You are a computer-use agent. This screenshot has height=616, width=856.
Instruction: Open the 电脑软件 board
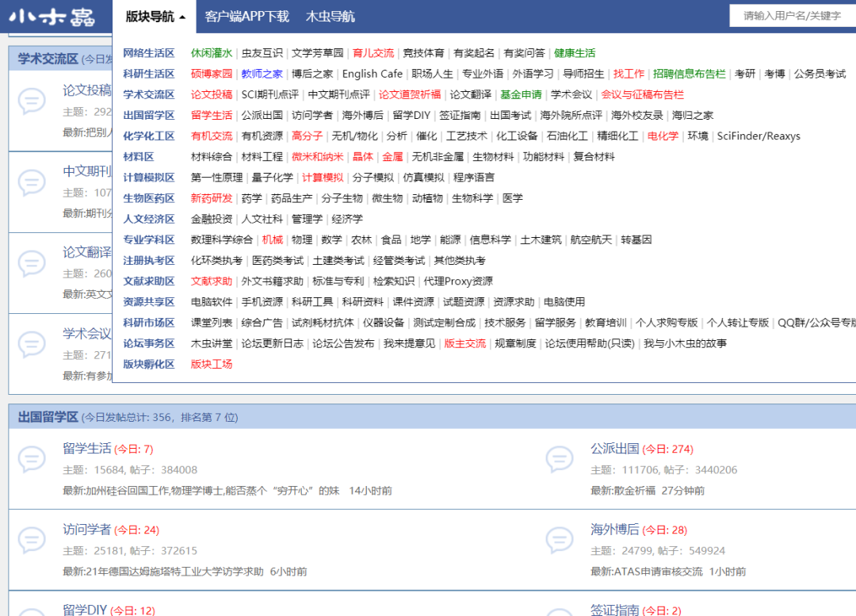(x=212, y=302)
